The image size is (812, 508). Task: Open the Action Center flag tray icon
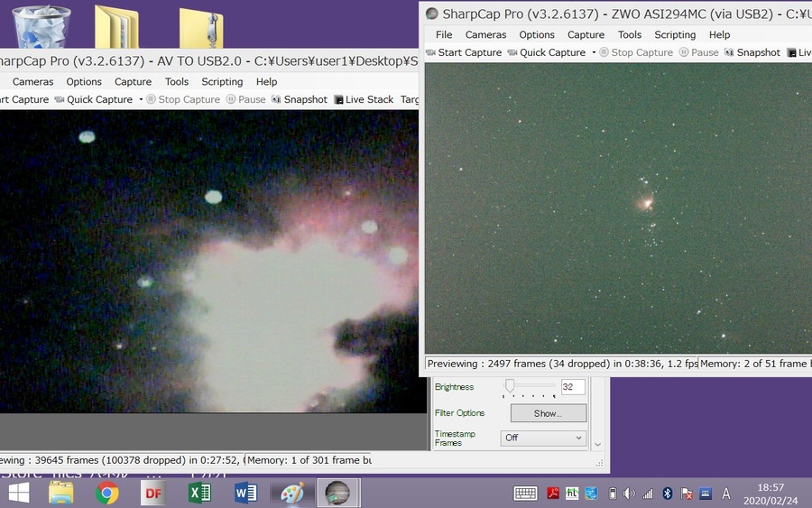pos(687,494)
